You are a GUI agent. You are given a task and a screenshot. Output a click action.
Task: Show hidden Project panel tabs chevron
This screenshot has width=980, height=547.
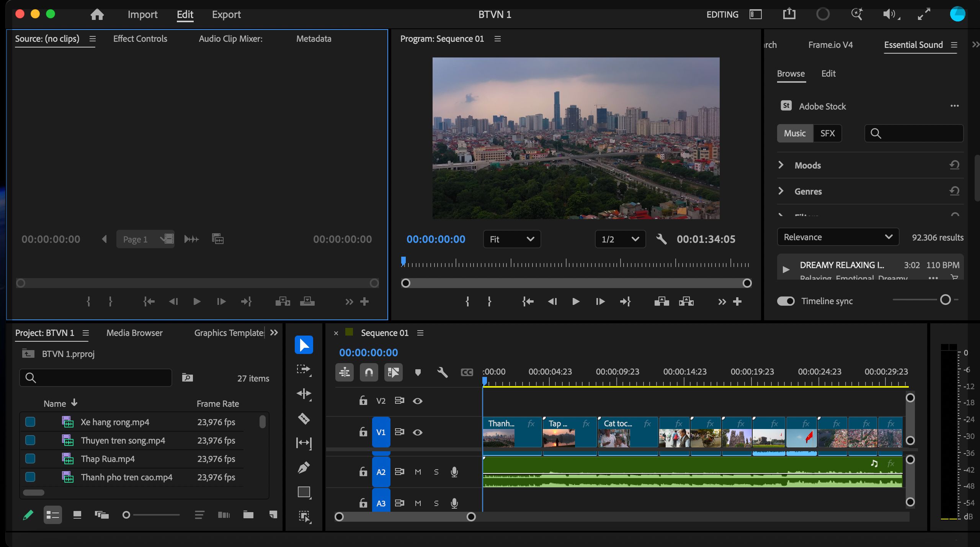click(x=274, y=332)
